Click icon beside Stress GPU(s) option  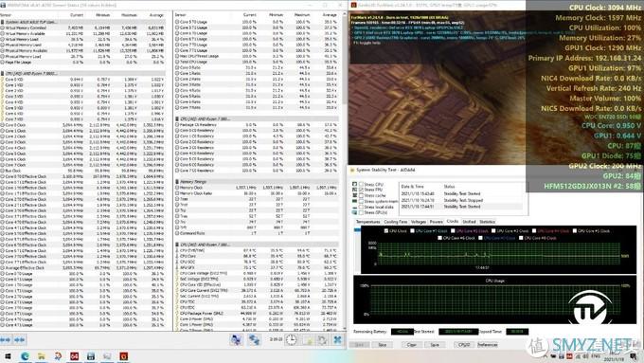355,212
